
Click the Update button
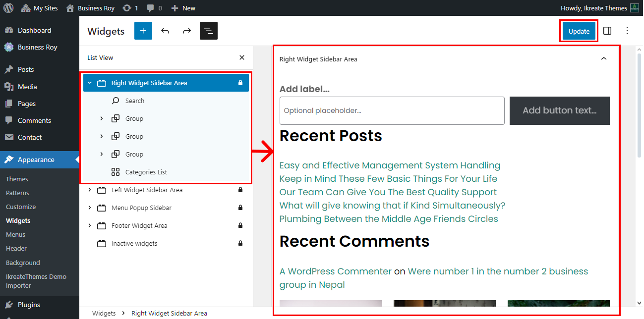click(579, 31)
